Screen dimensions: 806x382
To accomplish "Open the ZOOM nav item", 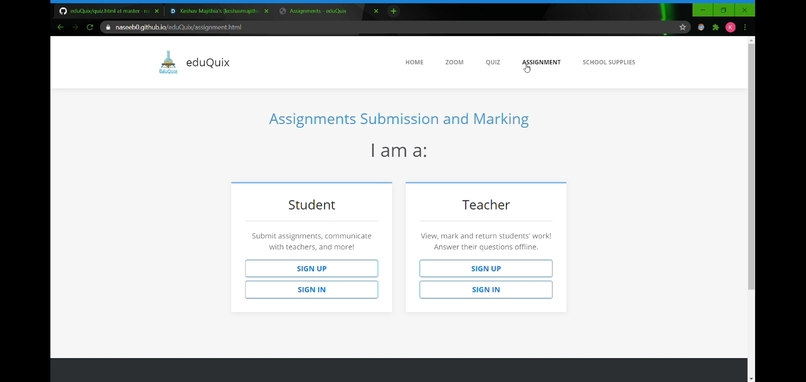I will point(454,62).
